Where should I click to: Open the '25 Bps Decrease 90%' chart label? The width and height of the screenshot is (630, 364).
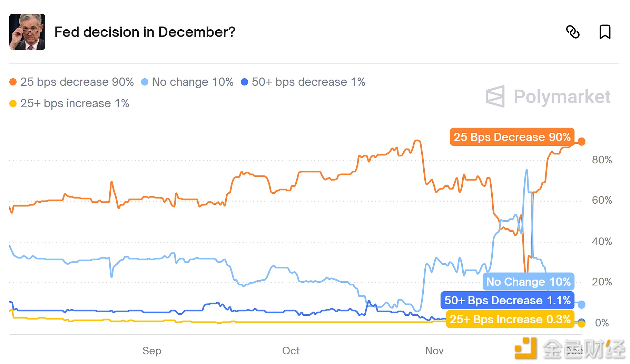click(x=512, y=137)
